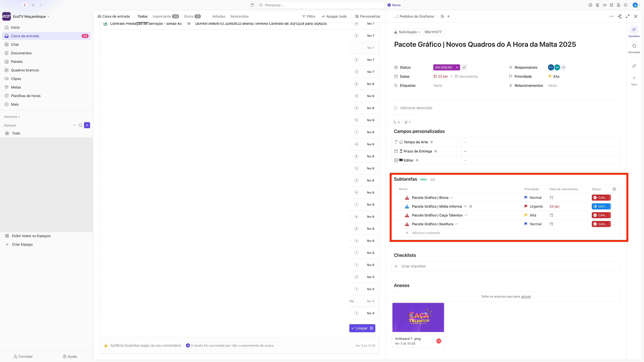Open the reminders alarm icon
The image size is (644, 362).
(612, 5)
